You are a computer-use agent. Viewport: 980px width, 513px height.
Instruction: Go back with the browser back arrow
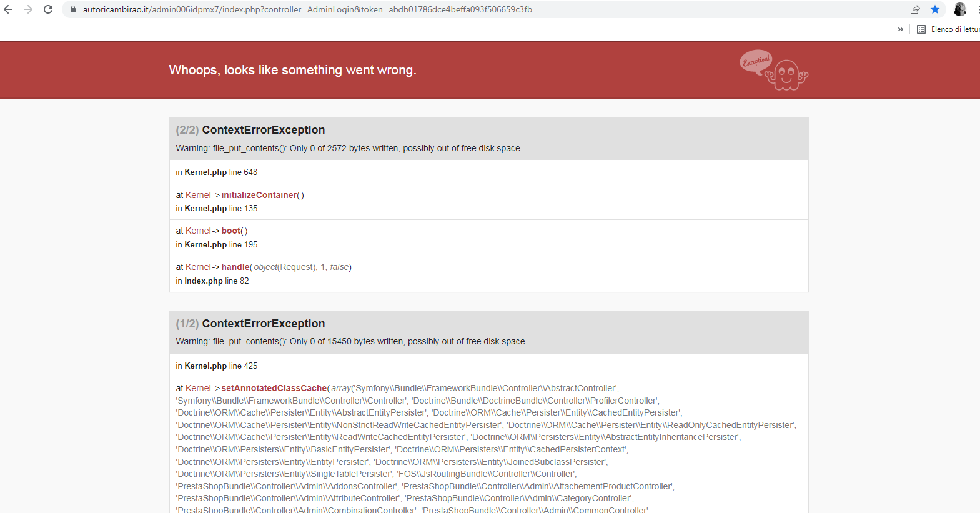(x=8, y=9)
